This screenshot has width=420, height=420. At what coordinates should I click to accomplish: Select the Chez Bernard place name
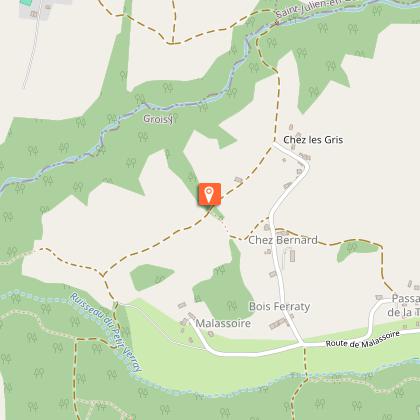[x=283, y=240]
